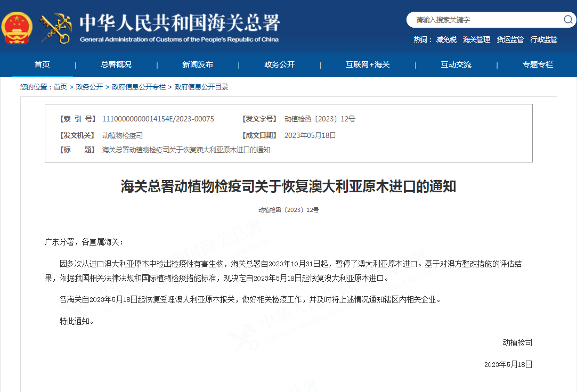Open the 货运监管 hot word link
The image size is (577, 392).
coord(510,39)
